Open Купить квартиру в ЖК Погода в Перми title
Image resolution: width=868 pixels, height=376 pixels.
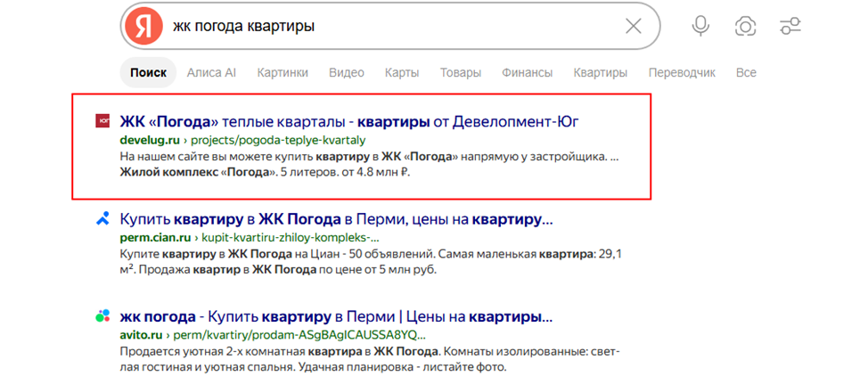[337, 220]
